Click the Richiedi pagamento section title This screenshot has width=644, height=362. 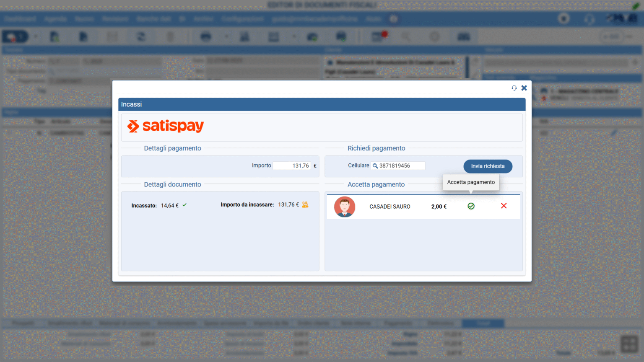click(376, 148)
